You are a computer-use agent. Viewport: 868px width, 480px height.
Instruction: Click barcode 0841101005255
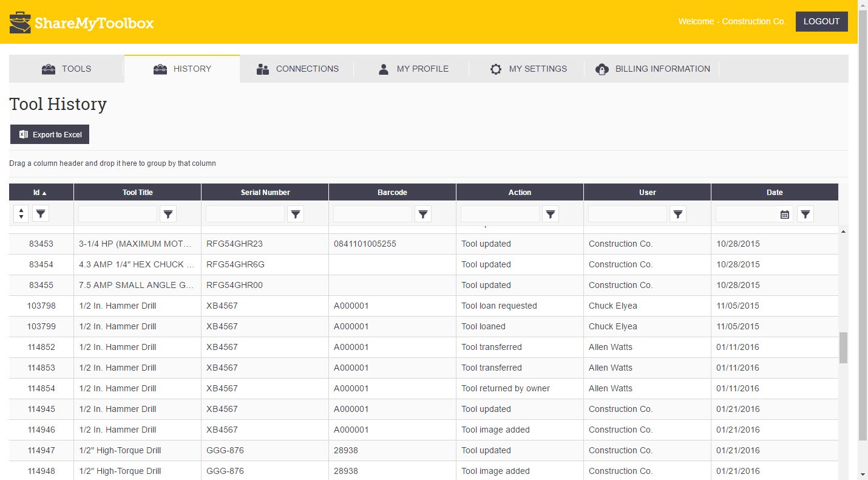365,244
